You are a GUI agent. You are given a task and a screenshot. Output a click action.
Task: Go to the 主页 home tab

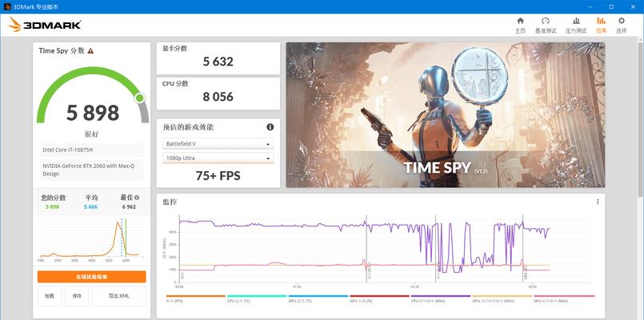(520, 26)
